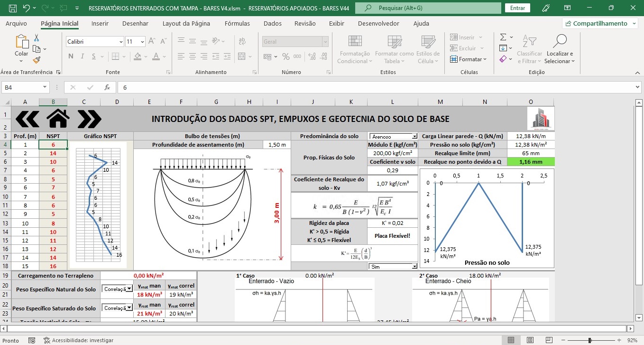Switch to the Fórmulas tab
Image resolution: width=644 pixels, height=345 pixels.
coord(237,23)
